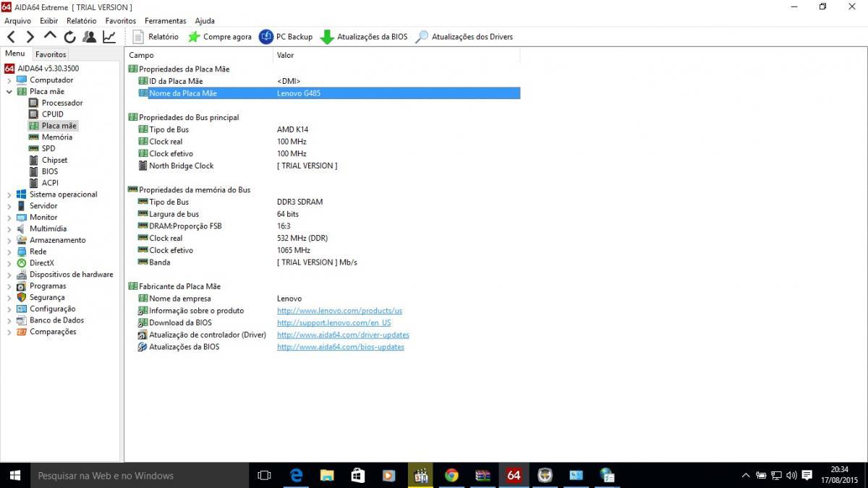
Task: Go forward with the right arrow toolbar icon
Action: tap(30, 37)
